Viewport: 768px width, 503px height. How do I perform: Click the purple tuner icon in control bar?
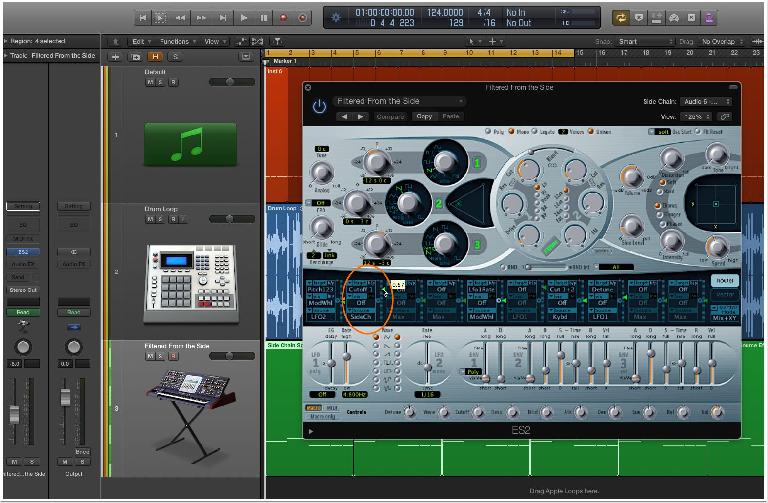click(709, 18)
